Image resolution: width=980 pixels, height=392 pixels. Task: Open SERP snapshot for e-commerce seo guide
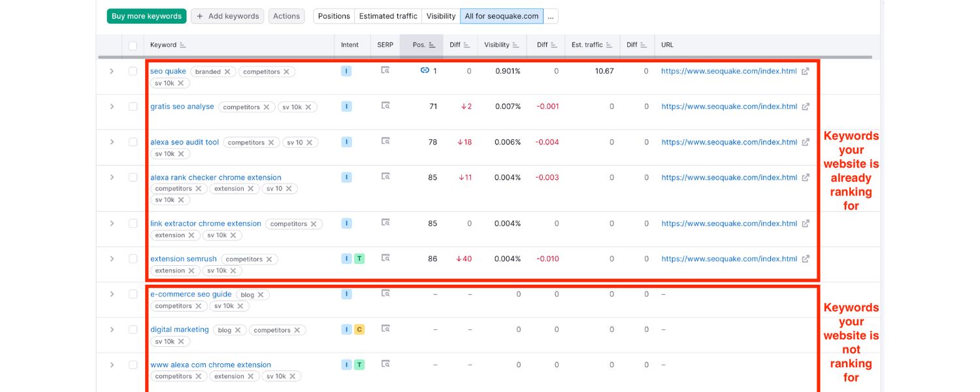tap(385, 293)
